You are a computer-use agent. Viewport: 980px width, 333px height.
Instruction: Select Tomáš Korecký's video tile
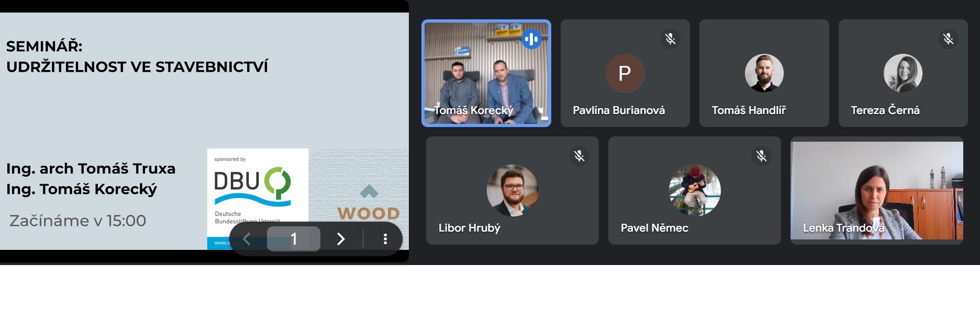click(x=486, y=73)
